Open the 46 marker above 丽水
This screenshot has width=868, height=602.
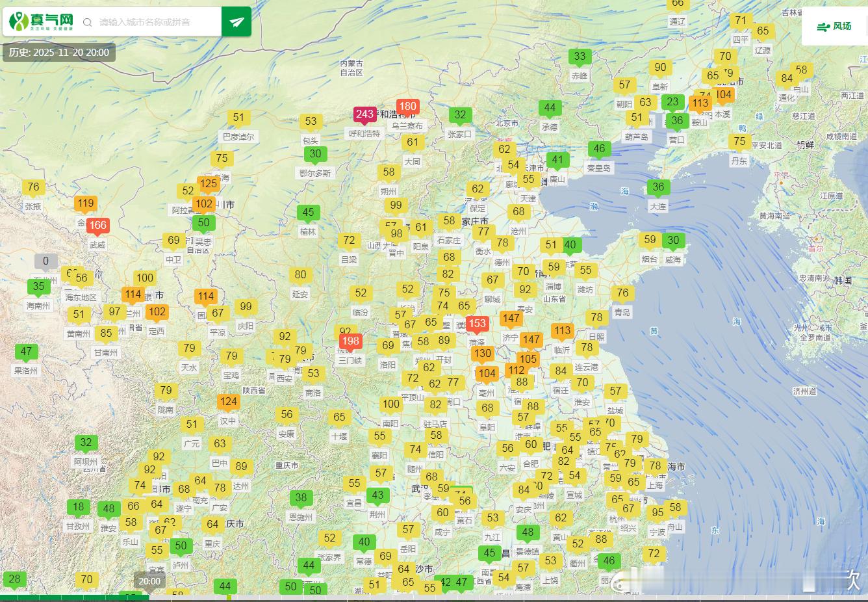[x=608, y=561]
